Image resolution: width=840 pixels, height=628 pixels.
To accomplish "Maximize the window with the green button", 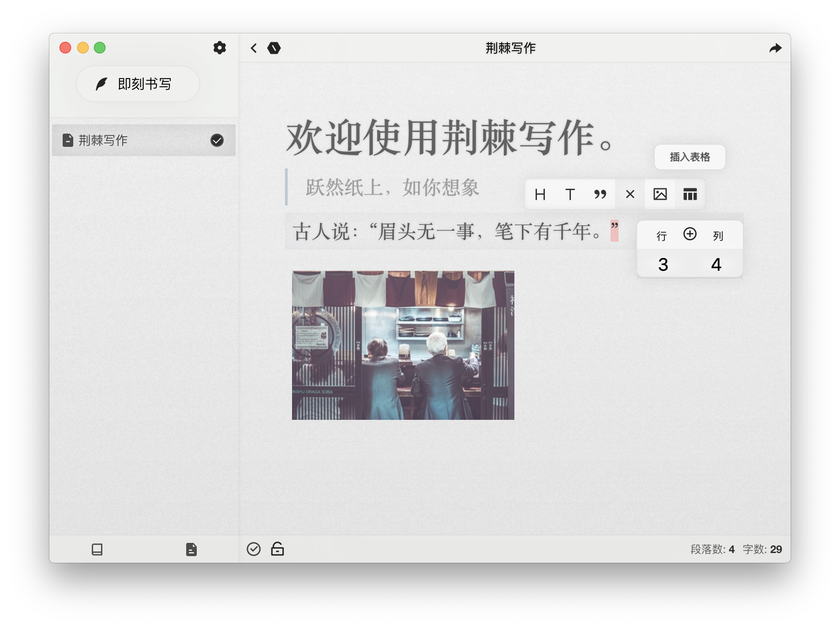I will pos(100,48).
